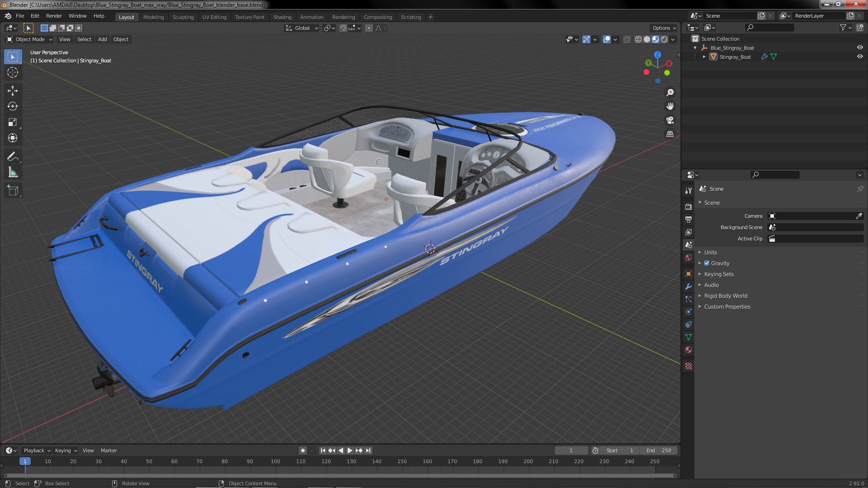Click the current frame marker on timeline

[x=25, y=461]
